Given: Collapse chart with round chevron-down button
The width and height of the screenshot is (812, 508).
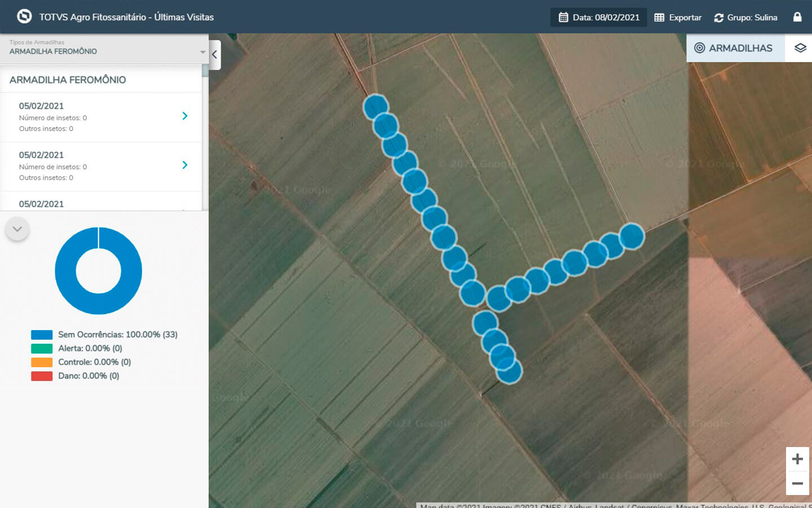Looking at the screenshot, I should pyautogui.click(x=17, y=229).
